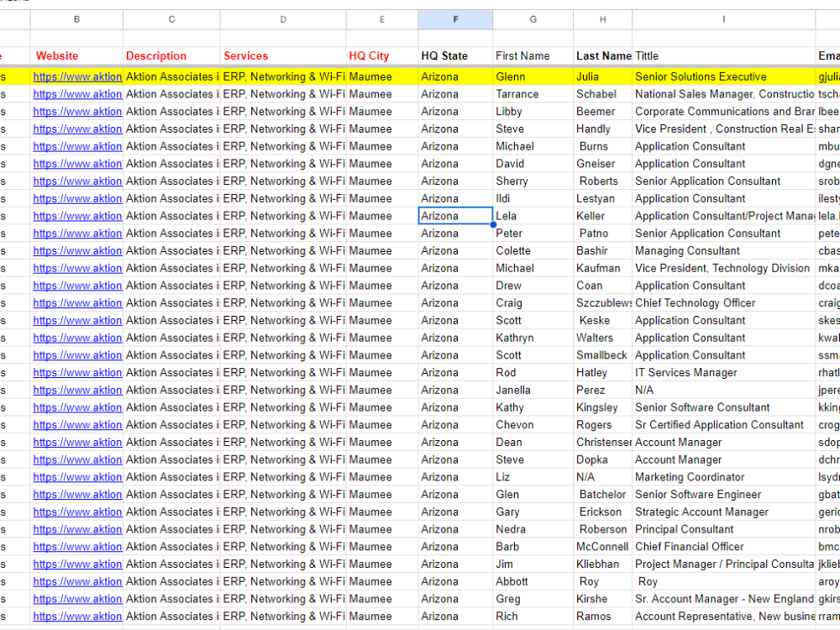
Task: Select the Senior Software Engineer title cell
Action: pos(724,495)
